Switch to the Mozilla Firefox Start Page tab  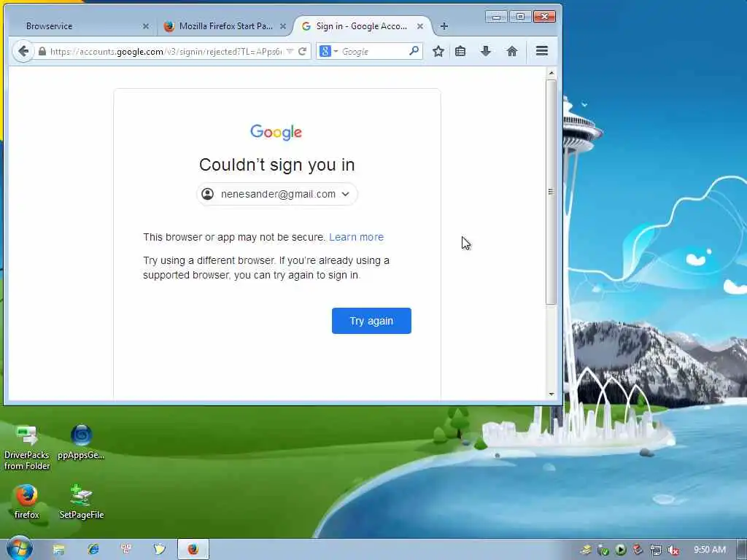pyautogui.click(x=224, y=26)
